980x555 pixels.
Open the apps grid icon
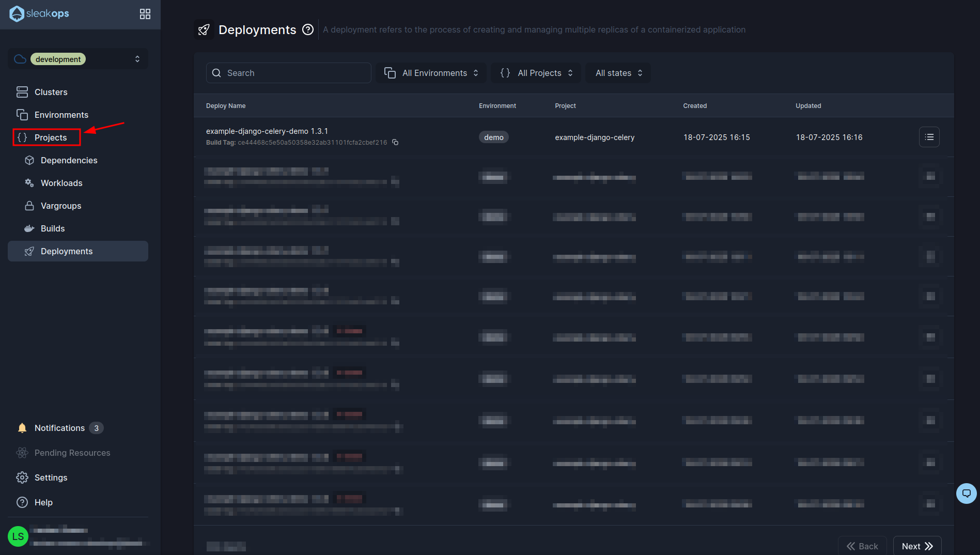pyautogui.click(x=145, y=14)
